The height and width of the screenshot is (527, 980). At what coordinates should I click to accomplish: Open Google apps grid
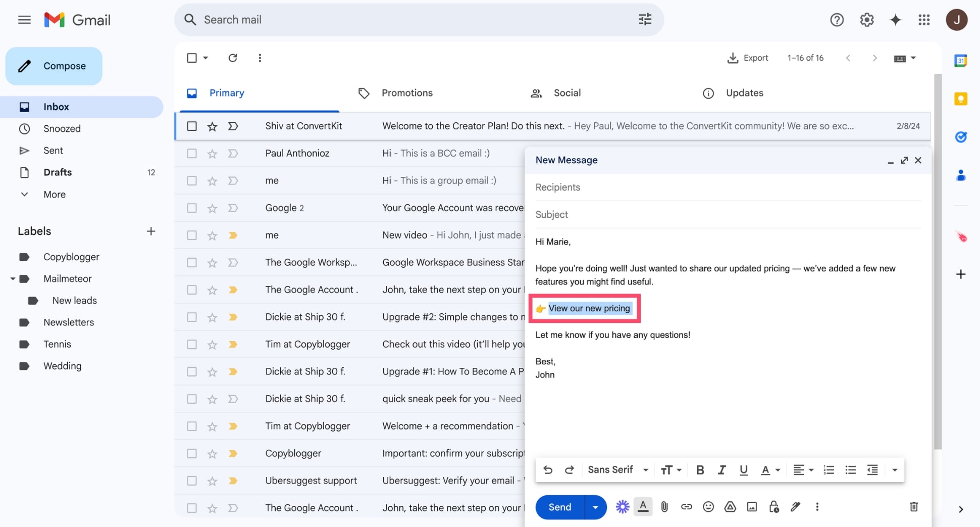pyautogui.click(x=924, y=20)
